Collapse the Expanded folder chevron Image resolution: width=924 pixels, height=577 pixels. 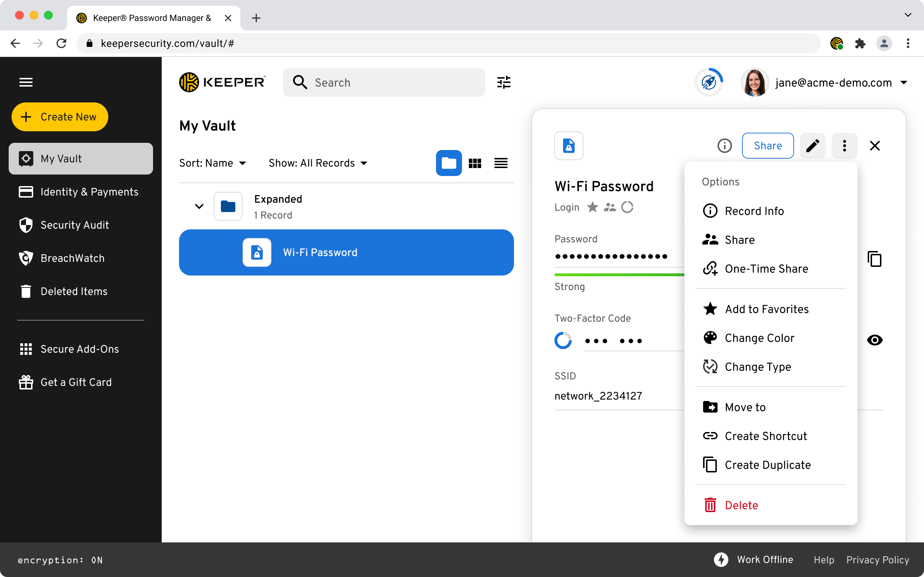tap(199, 206)
